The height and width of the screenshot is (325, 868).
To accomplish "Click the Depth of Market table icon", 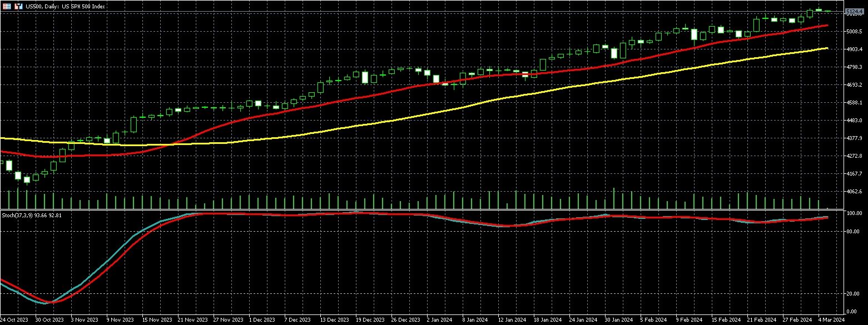I will (x=7, y=6).
